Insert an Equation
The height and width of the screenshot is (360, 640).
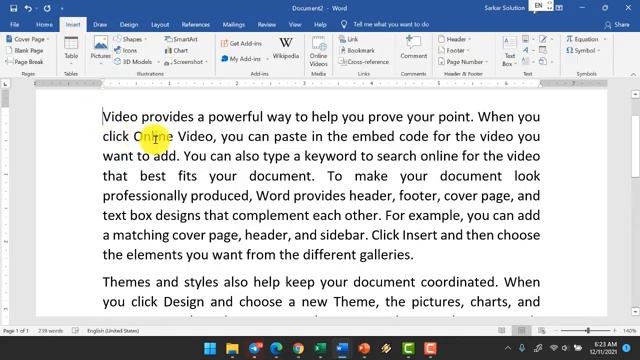582,39
